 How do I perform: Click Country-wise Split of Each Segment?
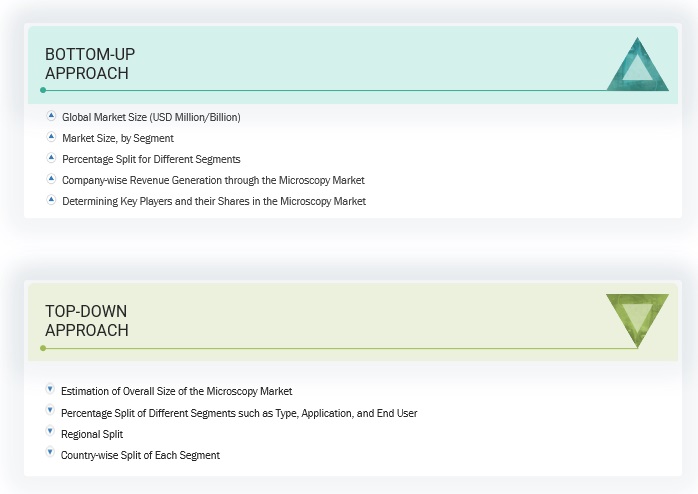[x=140, y=455]
